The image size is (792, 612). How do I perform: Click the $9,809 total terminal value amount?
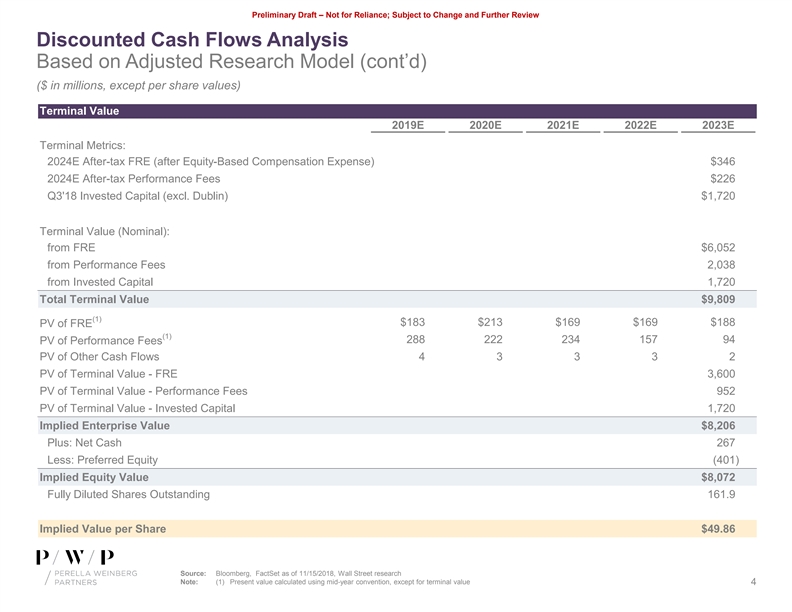click(718, 299)
